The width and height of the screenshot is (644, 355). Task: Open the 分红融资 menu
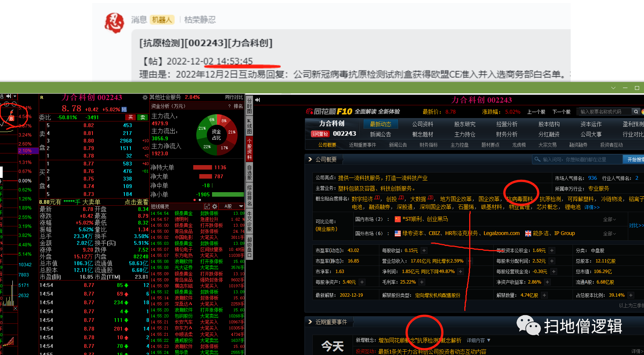(549, 134)
